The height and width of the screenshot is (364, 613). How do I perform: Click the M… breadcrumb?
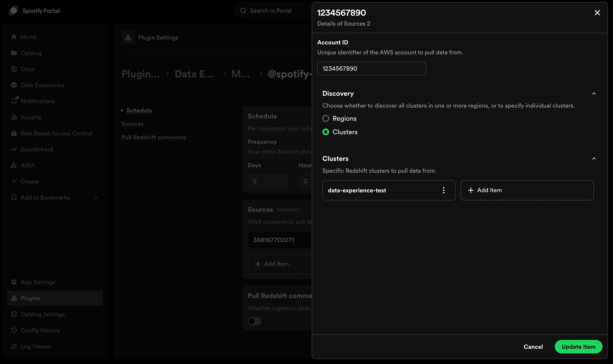tap(241, 74)
